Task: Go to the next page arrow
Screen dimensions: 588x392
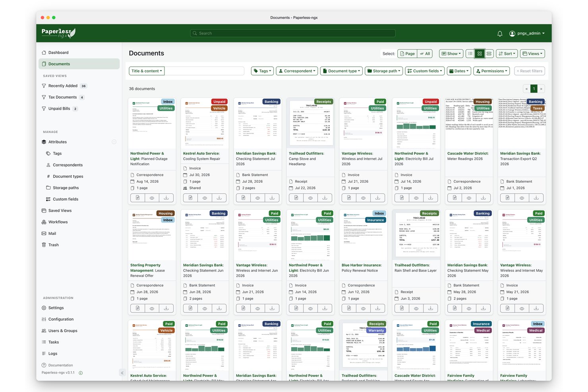Action: (541, 89)
